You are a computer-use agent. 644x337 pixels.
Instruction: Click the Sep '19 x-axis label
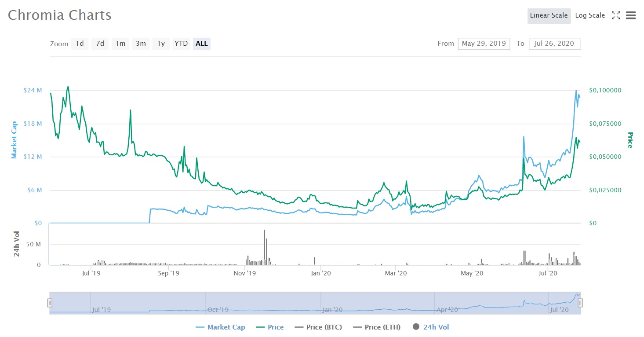tap(168, 273)
